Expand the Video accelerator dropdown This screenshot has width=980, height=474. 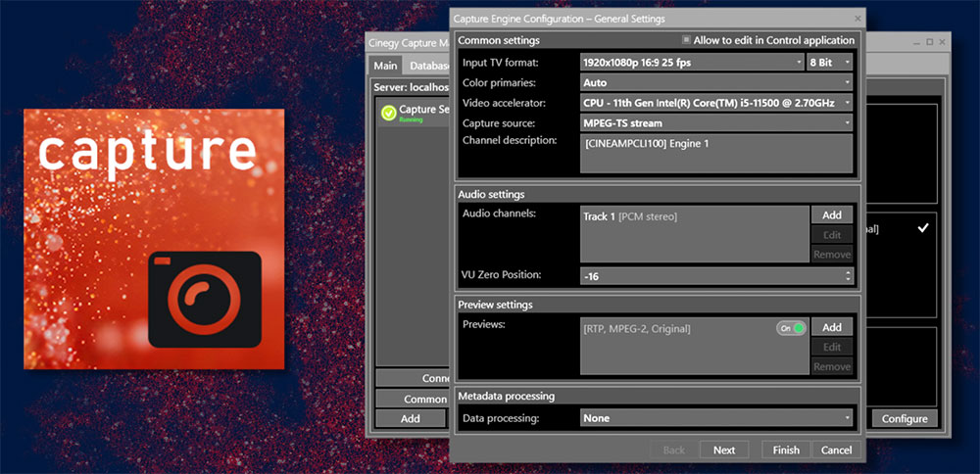tap(716, 103)
